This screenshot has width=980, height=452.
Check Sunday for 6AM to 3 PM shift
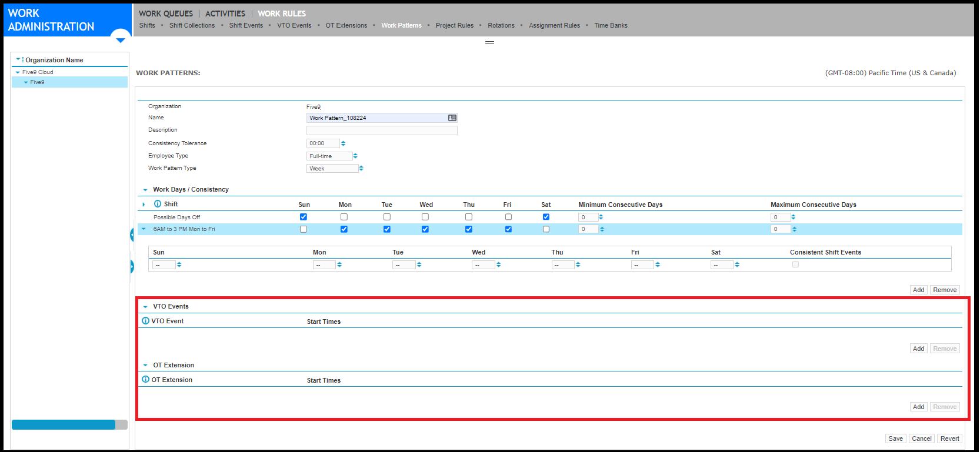point(304,229)
